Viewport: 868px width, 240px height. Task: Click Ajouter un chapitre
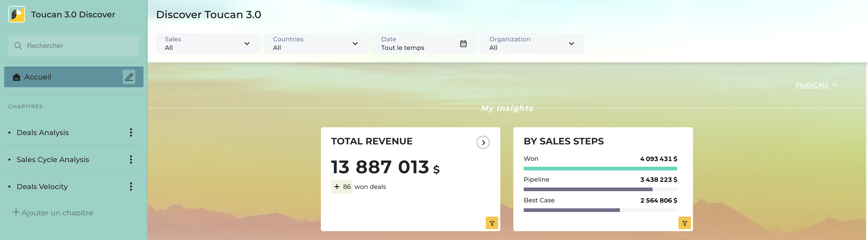pos(53,213)
